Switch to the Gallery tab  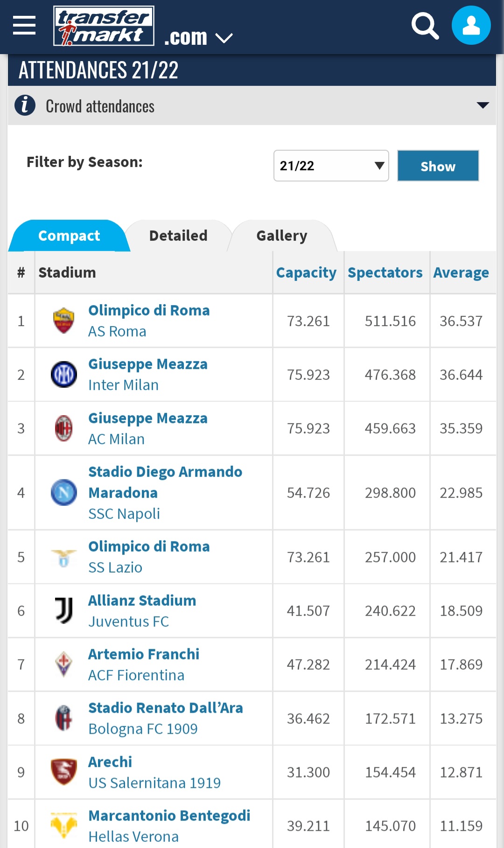[x=281, y=236]
